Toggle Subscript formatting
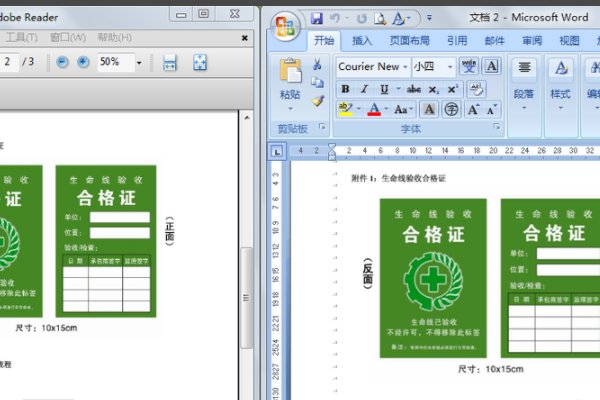This screenshot has width=600, height=400. click(x=433, y=90)
